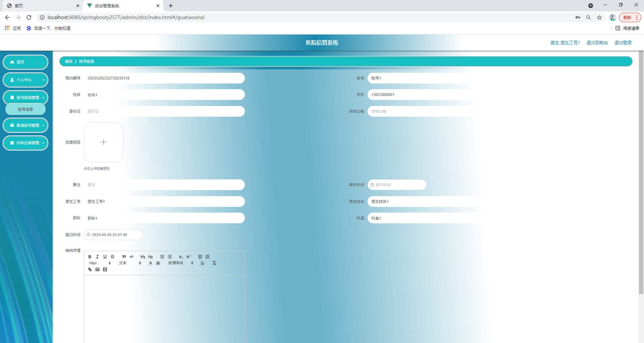The height and width of the screenshot is (343, 644).
Task: Focus the 备注 input field
Action: point(164,185)
